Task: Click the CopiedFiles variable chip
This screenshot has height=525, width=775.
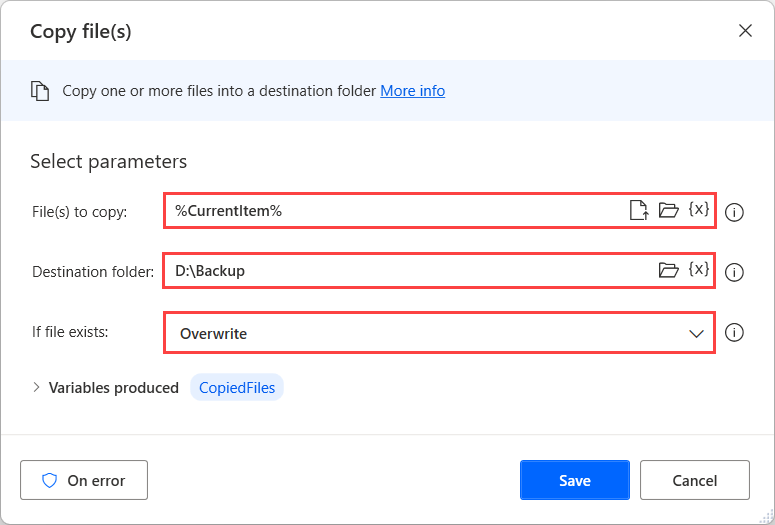Action: pyautogui.click(x=237, y=387)
